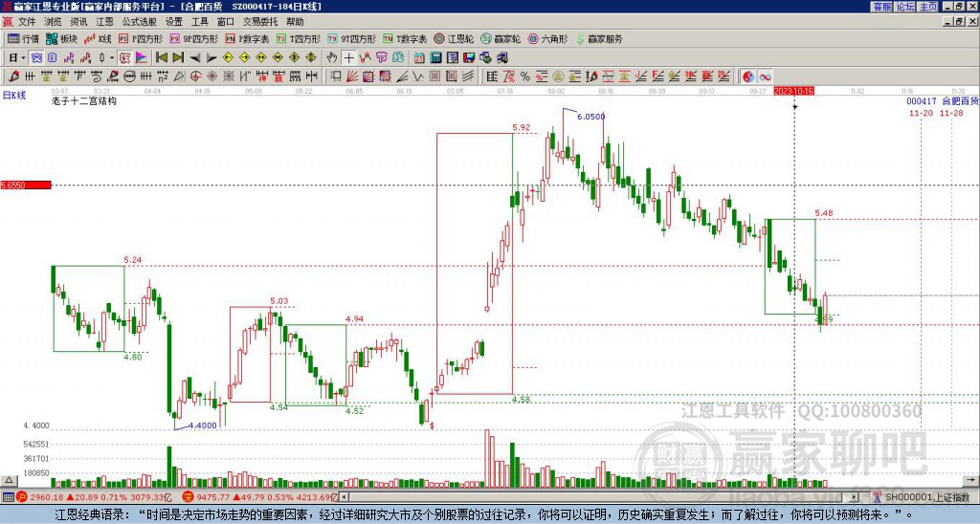Toggle the 权 rights-adjustment button

[x=124, y=58]
